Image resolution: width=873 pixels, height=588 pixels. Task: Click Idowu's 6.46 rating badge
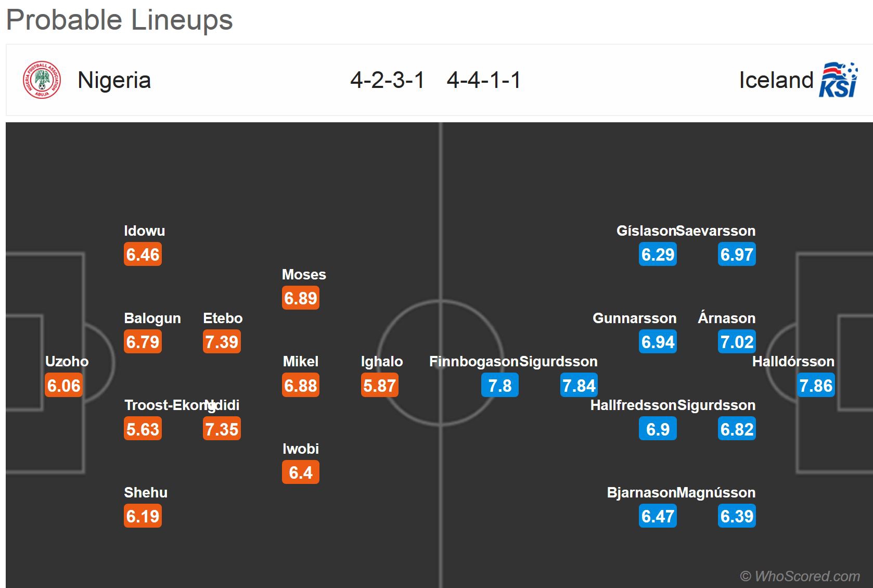tap(143, 254)
